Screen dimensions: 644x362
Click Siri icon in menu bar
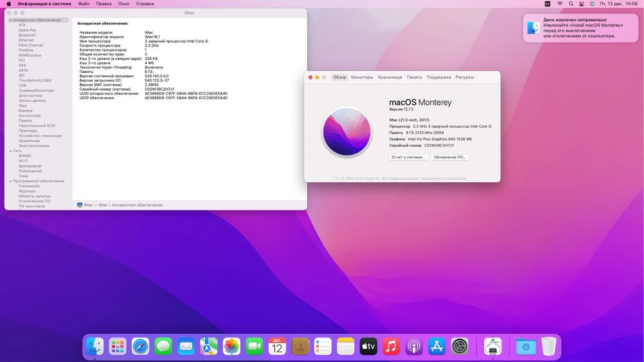pos(592,4)
